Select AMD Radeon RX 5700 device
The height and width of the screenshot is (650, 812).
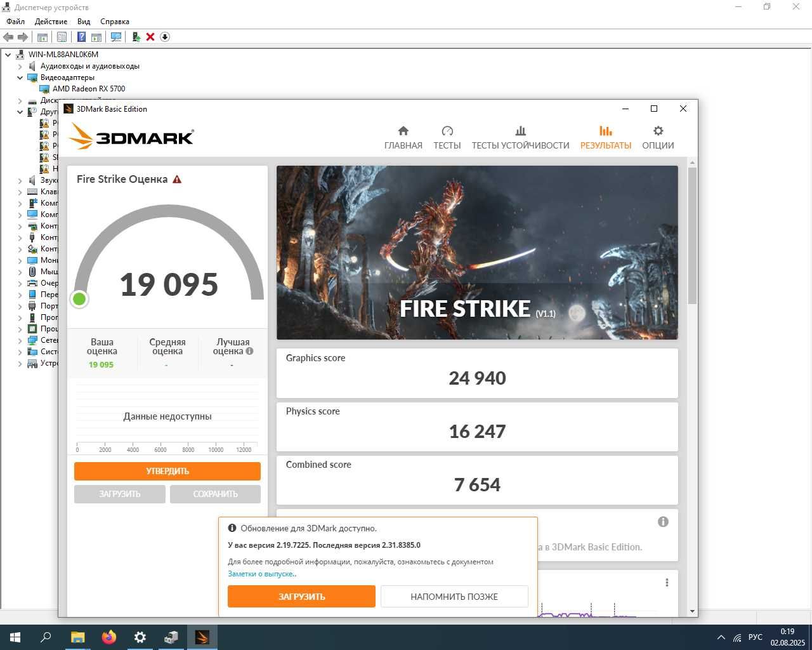pyautogui.click(x=89, y=89)
